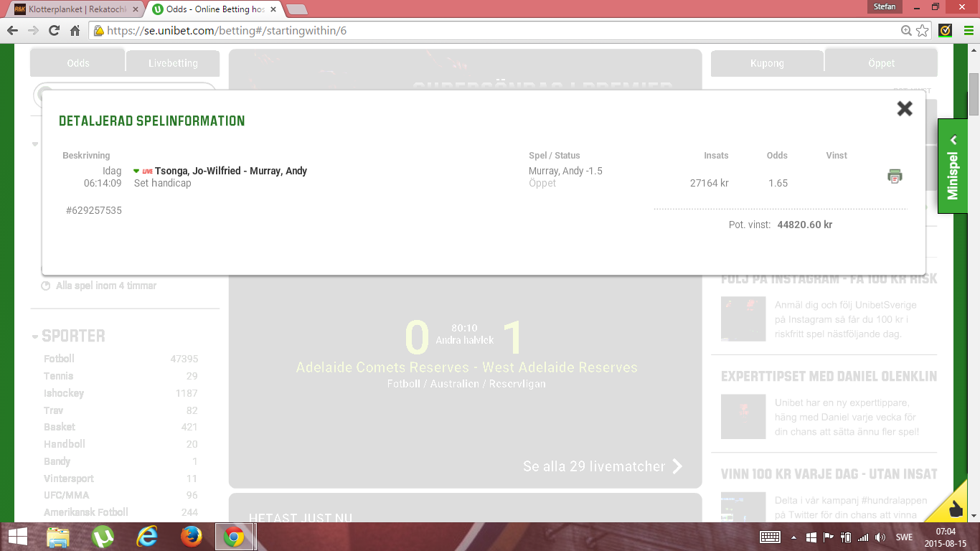Open Vinn 100 kr varje dag promotion

tap(829, 474)
